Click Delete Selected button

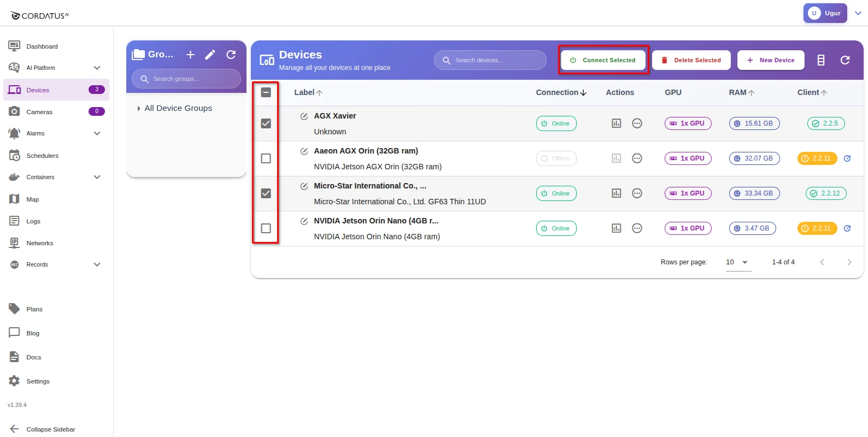coord(691,60)
